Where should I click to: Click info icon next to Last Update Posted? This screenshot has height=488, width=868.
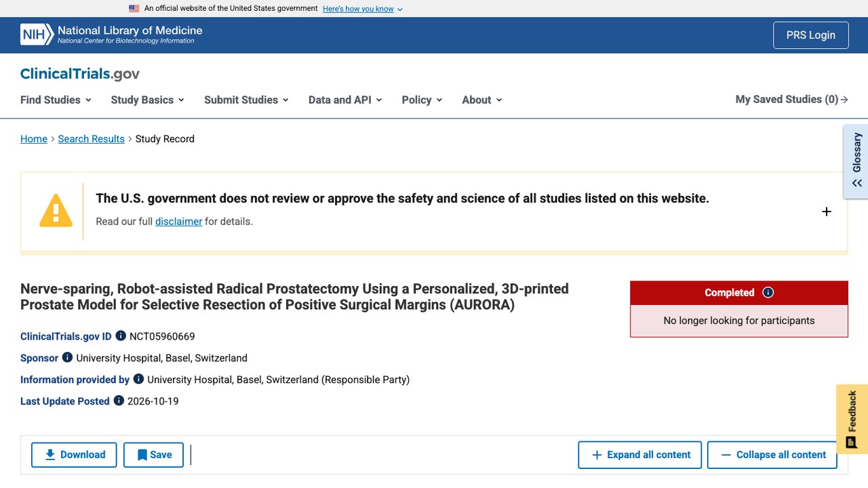pyautogui.click(x=119, y=401)
